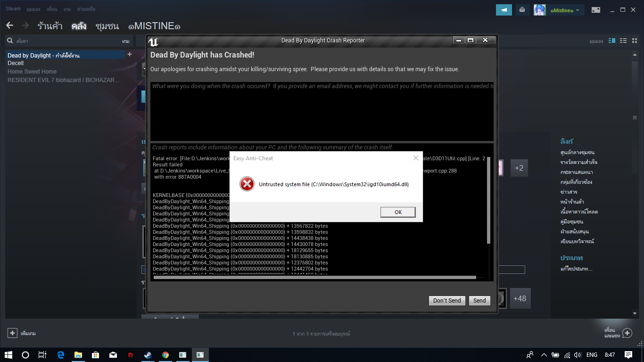Viewport: 644px width, 362px height.
Task: Open Cortana from the taskbar
Action: point(25,354)
